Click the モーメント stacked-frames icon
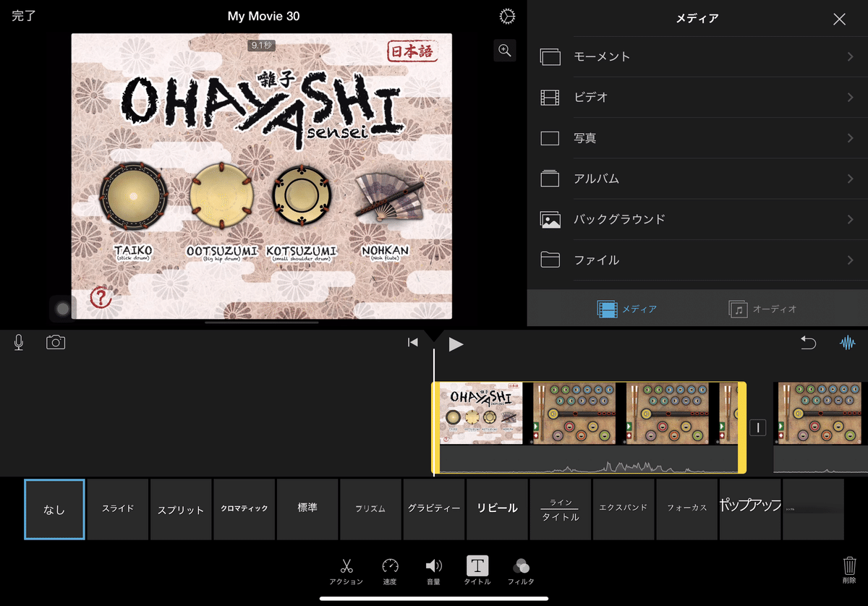The height and width of the screenshot is (606, 868). coord(550,57)
